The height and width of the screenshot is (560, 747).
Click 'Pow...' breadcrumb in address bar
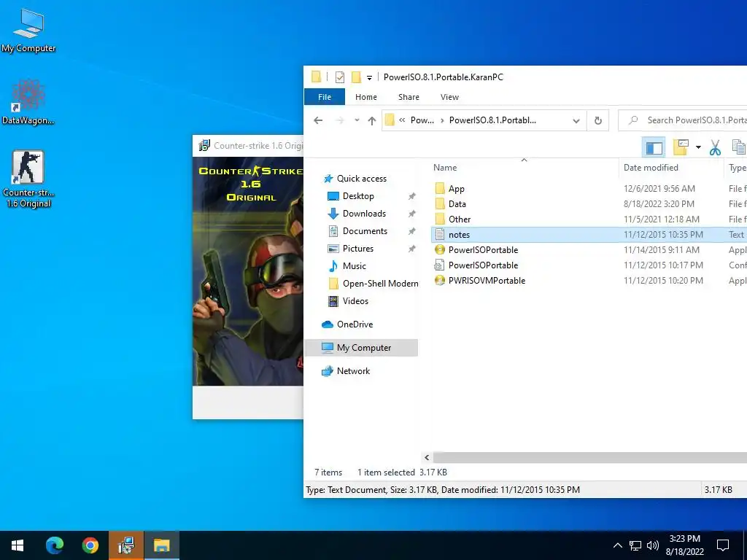[422, 120]
